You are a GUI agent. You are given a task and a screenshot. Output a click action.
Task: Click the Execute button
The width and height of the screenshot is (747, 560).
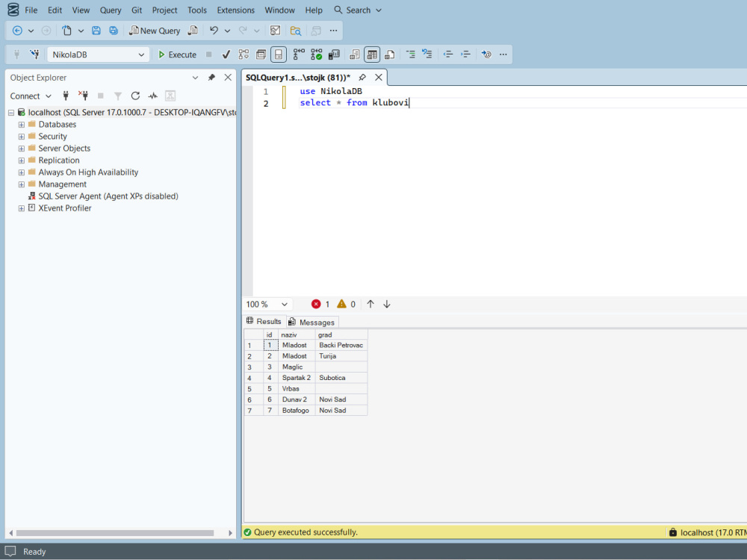177,55
